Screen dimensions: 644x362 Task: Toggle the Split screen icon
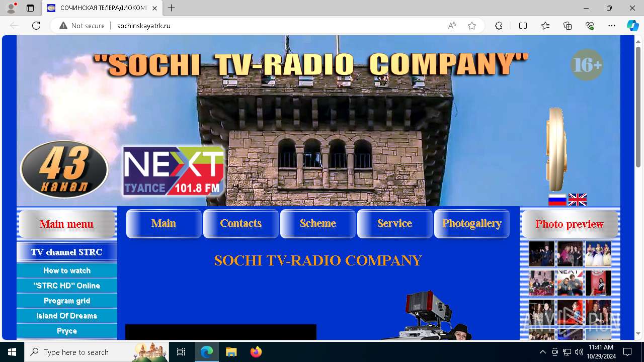point(523,26)
